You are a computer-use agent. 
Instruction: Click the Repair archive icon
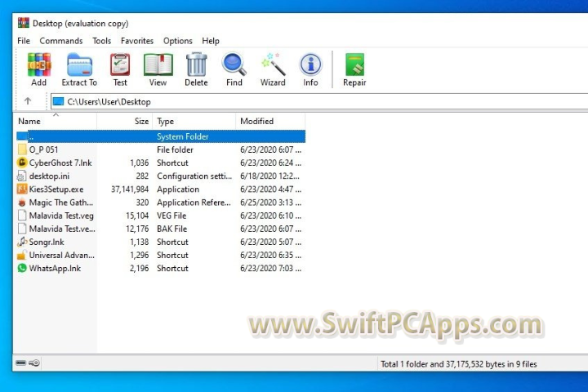354,65
